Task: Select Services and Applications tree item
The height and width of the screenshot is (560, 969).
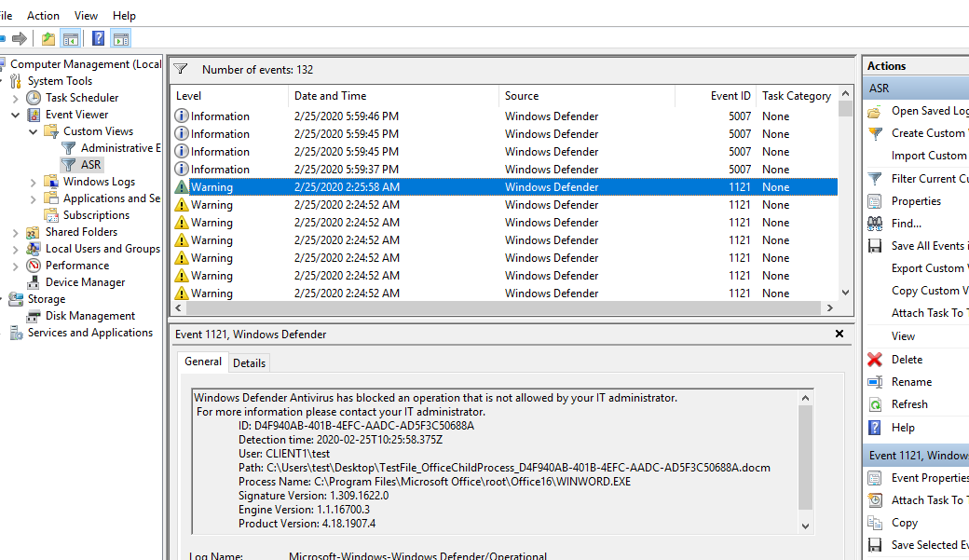Action: pyautogui.click(x=90, y=333)
